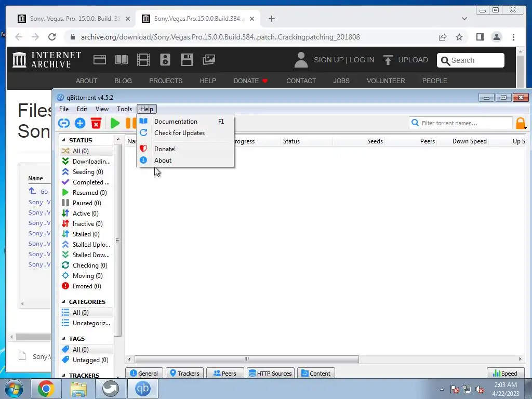Select the Paused (0) filter
The image size is (532, 399).
pos(87,203)
